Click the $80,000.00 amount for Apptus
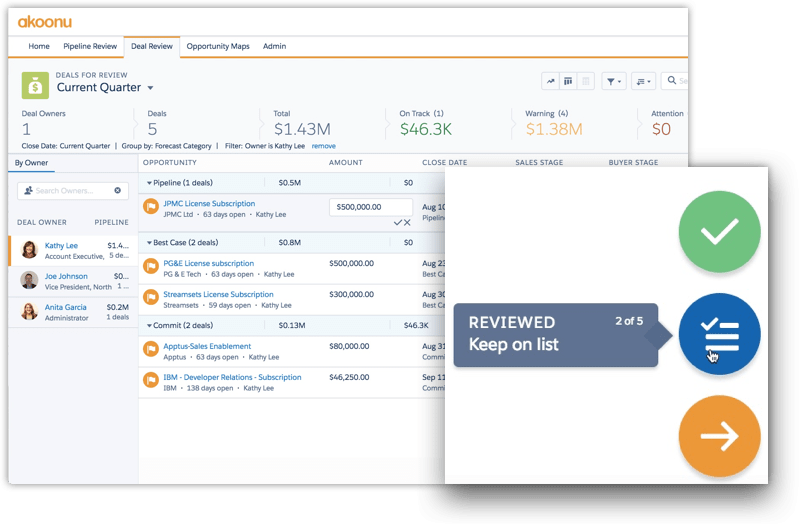799x527 pixels. (x=349, y=346)
